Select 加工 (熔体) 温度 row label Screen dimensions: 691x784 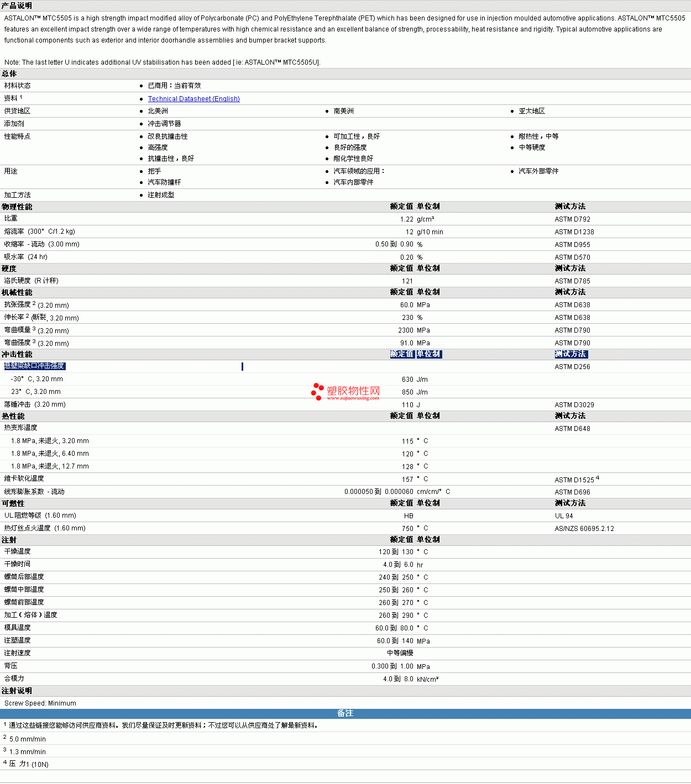coord(31,615)
